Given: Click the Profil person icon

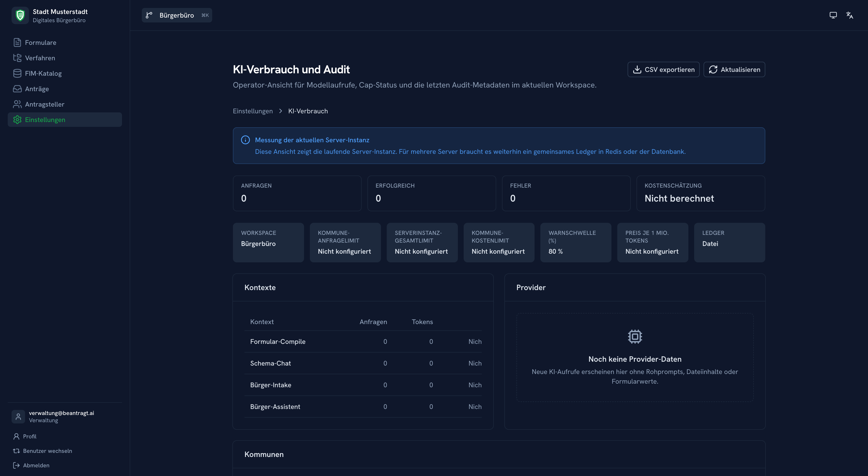Looking at the screenshot, I should pos(16,436).
